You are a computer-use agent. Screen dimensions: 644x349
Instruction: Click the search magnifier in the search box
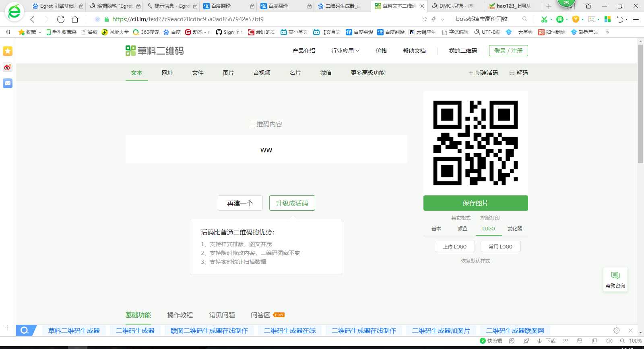pyautogui.click(x=524, y=19)
